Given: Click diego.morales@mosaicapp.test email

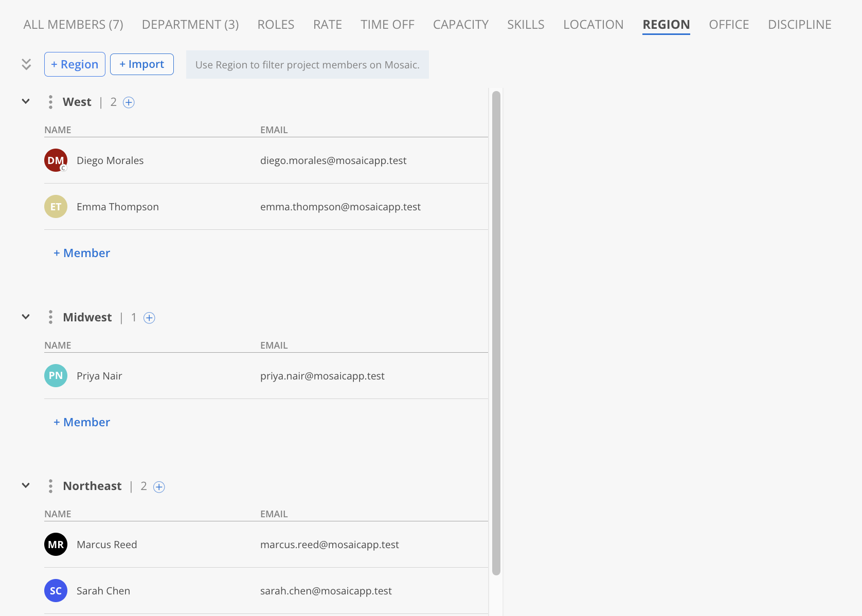Looking at the screenshot, I should (333, 160).
